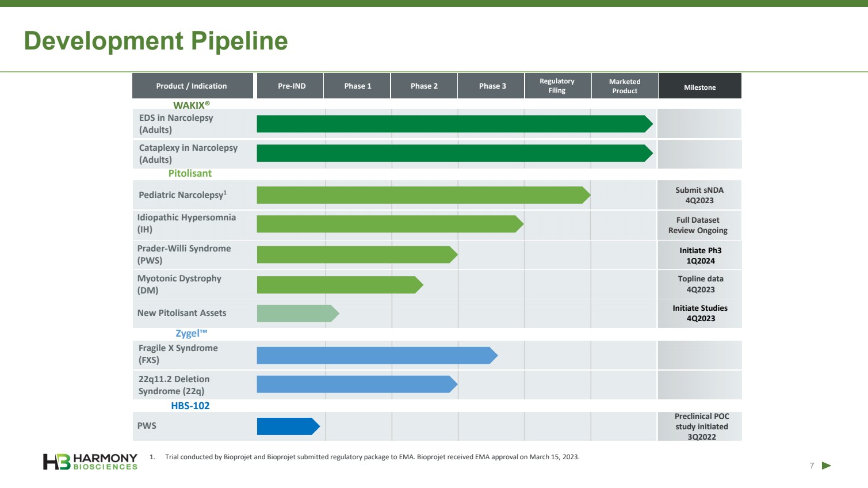Select the "Marketed Product" column header
Image resolution: width=868 pixels, height=488 pixels.
pyautogui.click(x=625, y=86)
